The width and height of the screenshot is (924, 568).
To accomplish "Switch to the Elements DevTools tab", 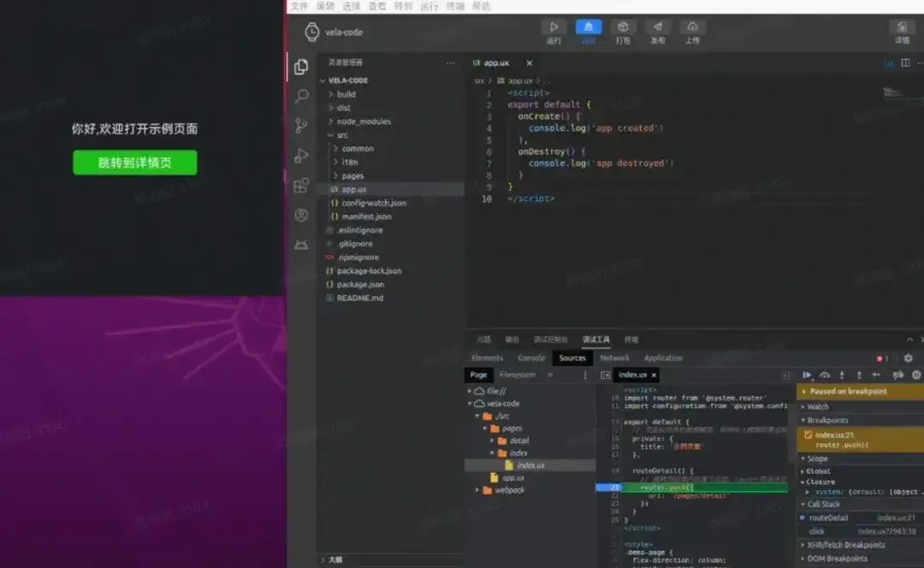I will [488, 358].
